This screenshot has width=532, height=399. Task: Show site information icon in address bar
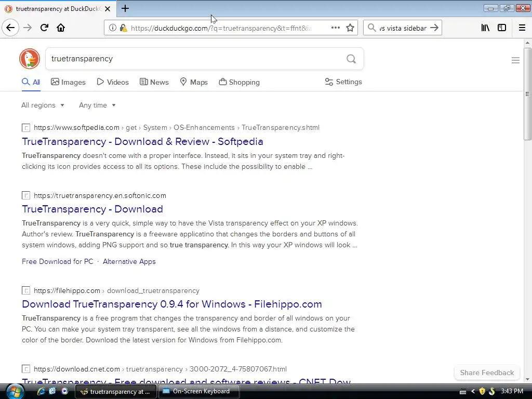click(113, 28)
